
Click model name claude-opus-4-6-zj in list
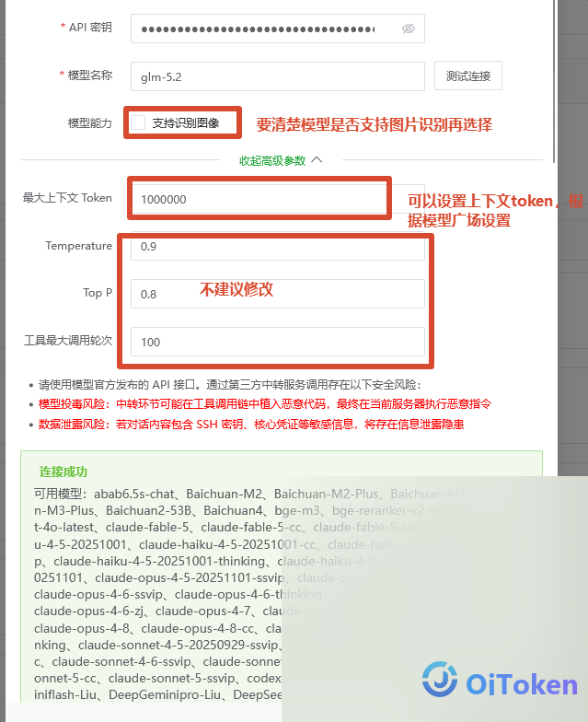click(x=89, y=611)
